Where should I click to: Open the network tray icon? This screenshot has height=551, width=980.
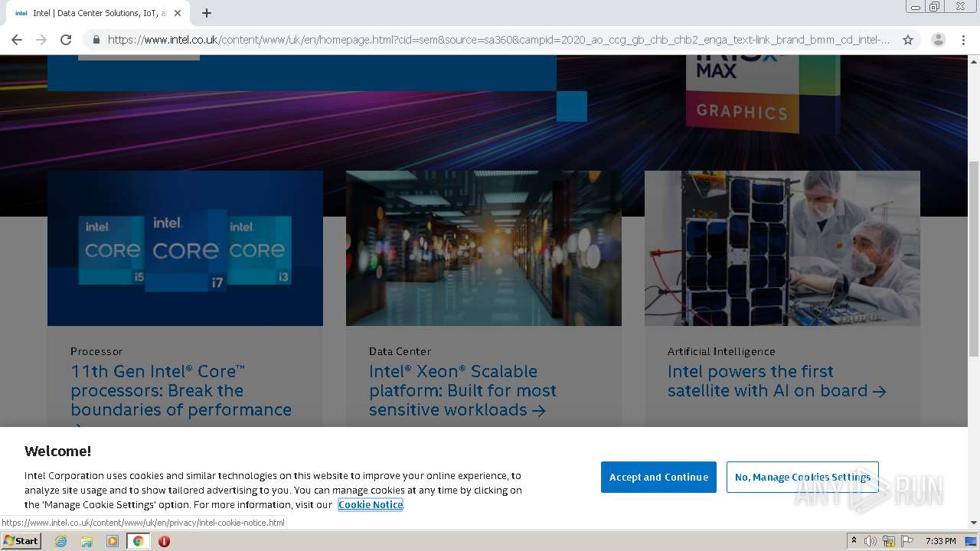coord(889,541)
